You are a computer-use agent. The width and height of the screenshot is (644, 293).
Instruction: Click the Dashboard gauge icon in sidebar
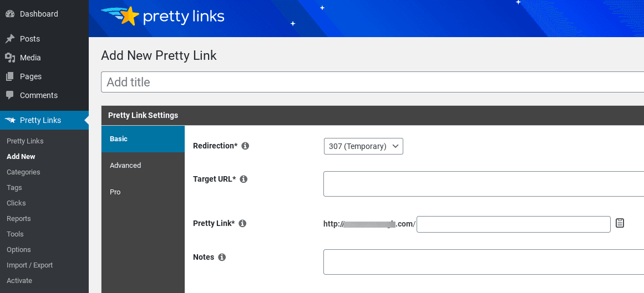tap(10, 13)
